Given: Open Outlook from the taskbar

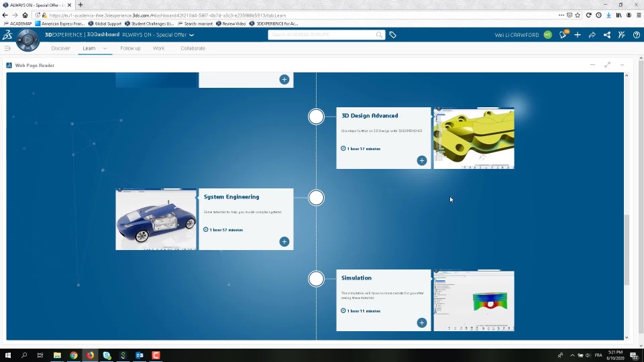Looking at the screenshot, I should pyautogui.click(x=140, y=355).
